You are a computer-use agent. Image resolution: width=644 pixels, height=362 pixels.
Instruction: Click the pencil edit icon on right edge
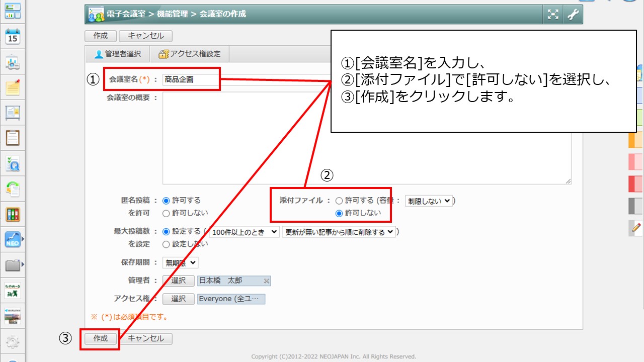pyautogui.click(x=636, y=228)
